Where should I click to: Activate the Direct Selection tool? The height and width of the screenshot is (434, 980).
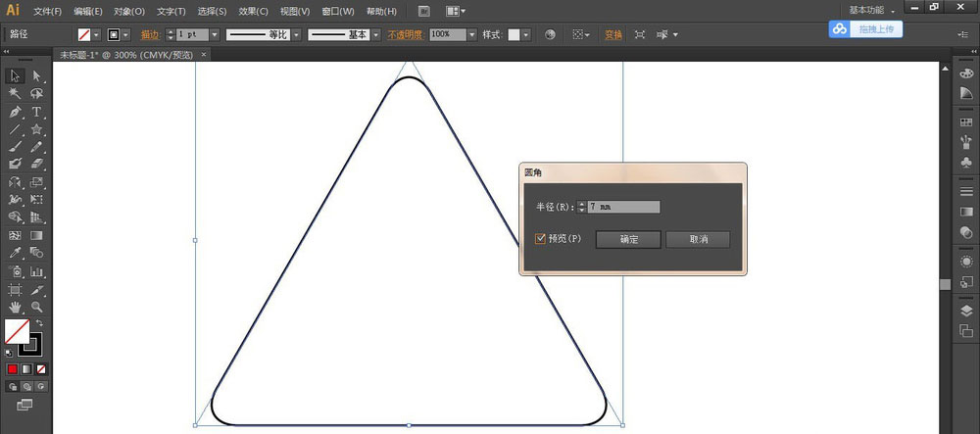pos(36,76)
